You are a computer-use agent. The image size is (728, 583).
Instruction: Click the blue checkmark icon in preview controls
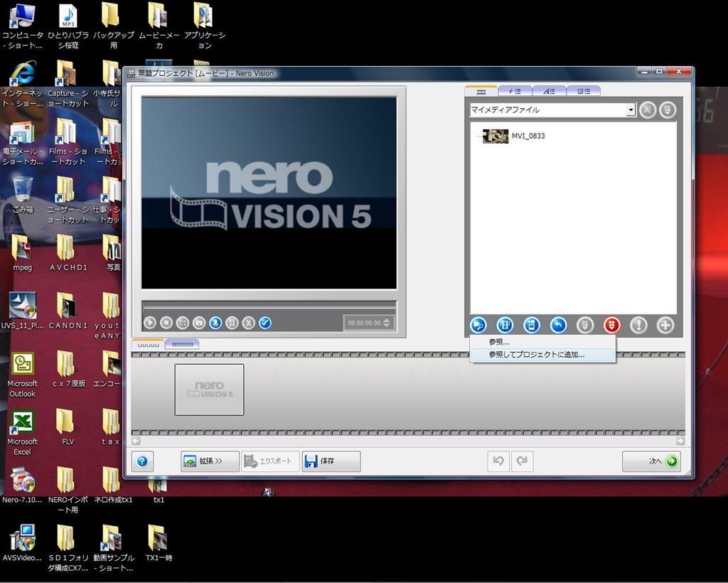(265, 323)
